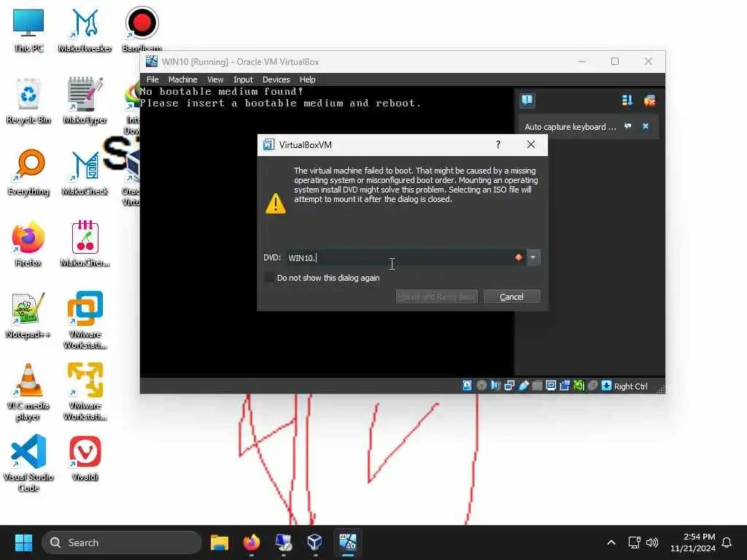Select the MakuCheck desktop icon
747x560 pixels.
click(85, 171)
